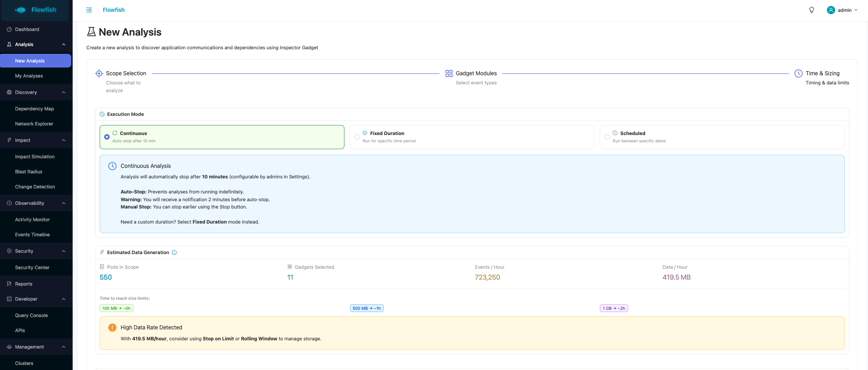Select the Scheduled execution mode radio
Image resolution: width=868 pixels, height=370 pixels.
pyautogui.click(x=607, y=137)
